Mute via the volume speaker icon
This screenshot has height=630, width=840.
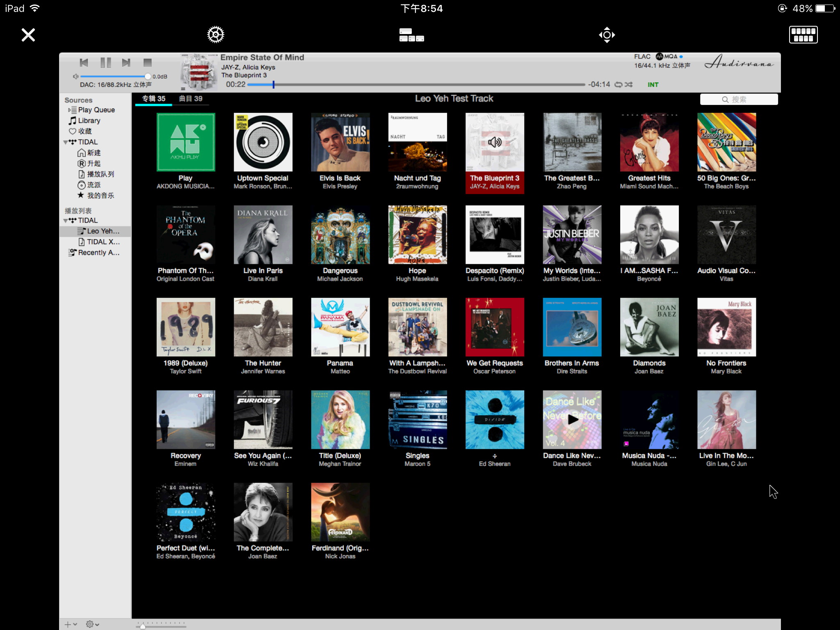(x=75, y=76)
